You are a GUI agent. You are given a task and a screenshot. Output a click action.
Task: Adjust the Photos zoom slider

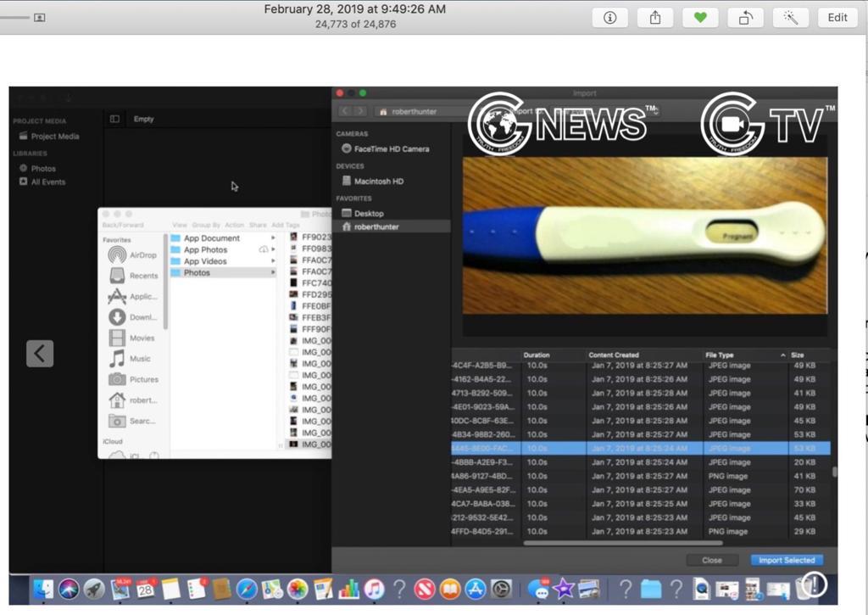click(14, 18)
